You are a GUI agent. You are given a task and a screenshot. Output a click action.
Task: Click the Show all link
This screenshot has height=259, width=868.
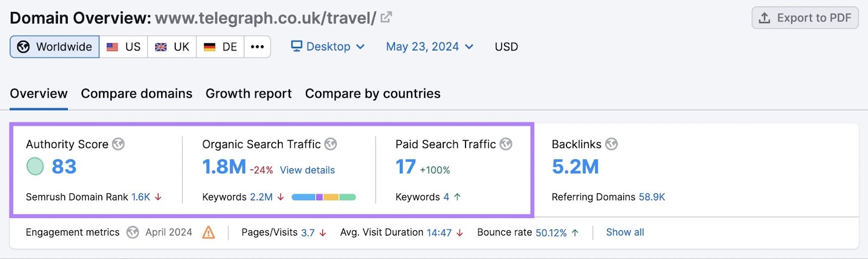point(625,232)
